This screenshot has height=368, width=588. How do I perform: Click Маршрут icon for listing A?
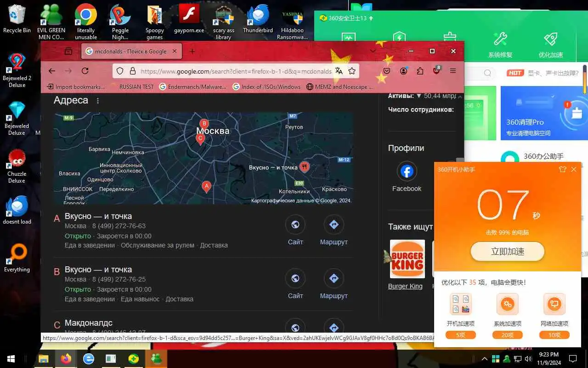click(x=334, y=224)
